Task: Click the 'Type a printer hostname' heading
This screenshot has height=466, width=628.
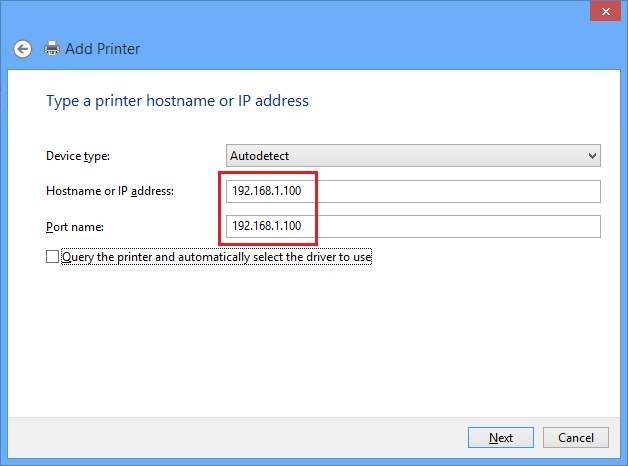Action: [177, 101]
